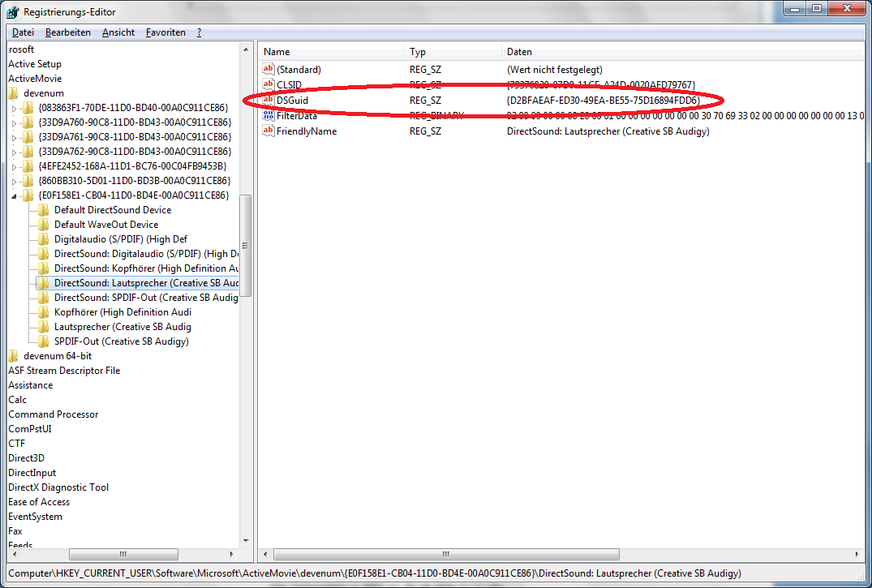Image resolution: width=872 pixels, height=588 pixels.
Task: Click the {083863F1-70DE...} folder icon
Action: [28, 107]
